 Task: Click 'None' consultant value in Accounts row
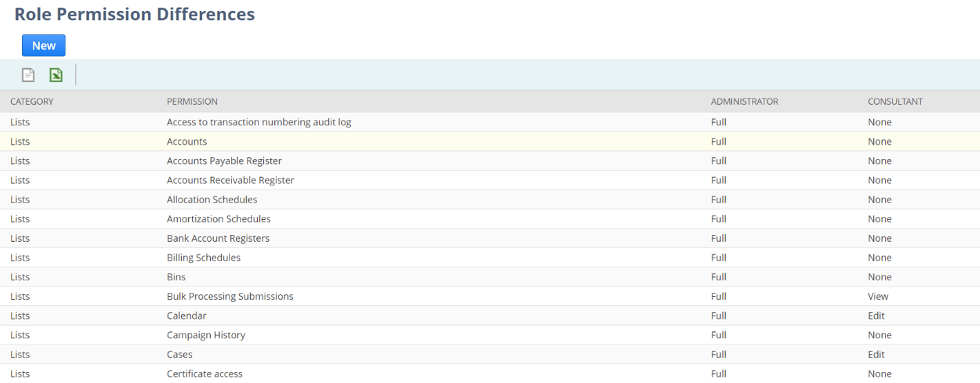(879, 141)
